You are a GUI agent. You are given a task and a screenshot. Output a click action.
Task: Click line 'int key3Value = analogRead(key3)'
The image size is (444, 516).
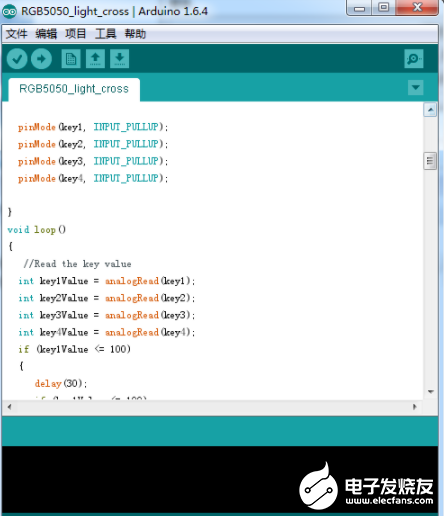(107, 315)
